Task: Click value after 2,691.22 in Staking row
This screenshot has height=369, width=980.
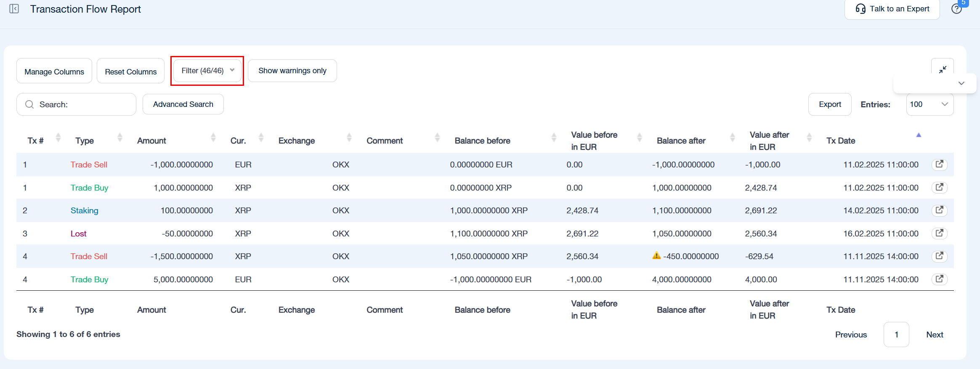Action: (x=761, y=210)
